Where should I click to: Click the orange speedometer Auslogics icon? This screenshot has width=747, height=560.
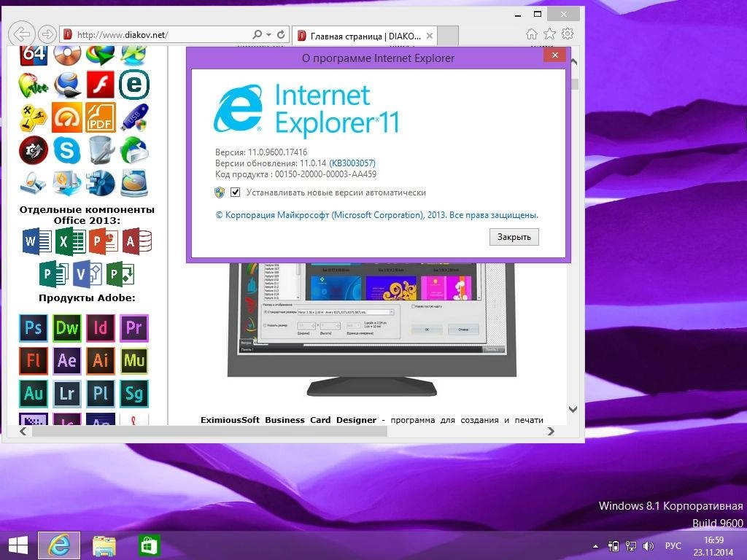pyautogui.click(x=66, y=117)
